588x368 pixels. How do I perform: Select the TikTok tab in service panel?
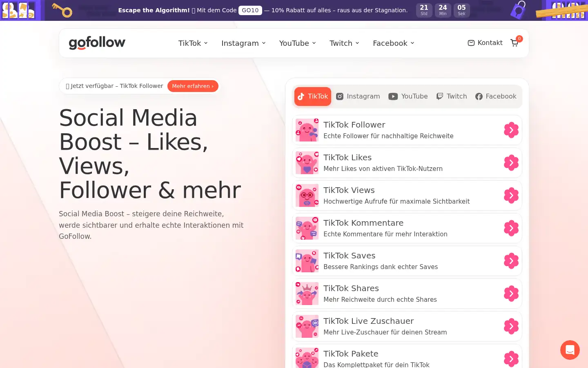tap(313, 96)
